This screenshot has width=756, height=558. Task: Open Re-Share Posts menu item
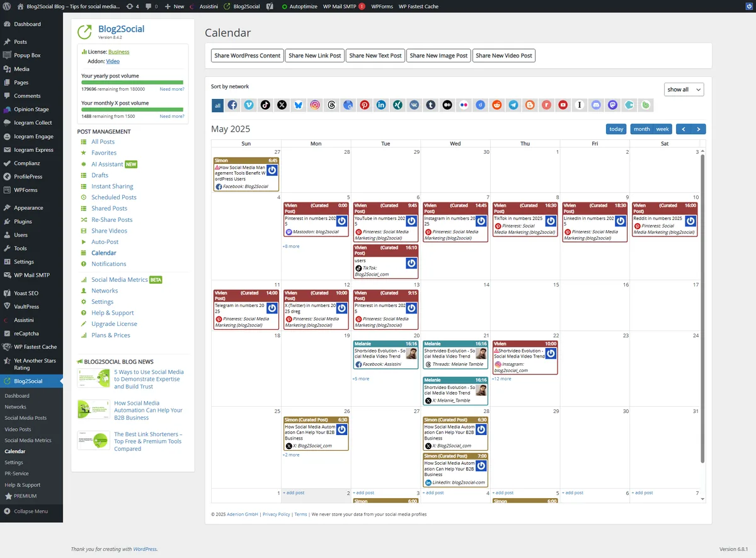pyautogui.click(x=112, y=219)
